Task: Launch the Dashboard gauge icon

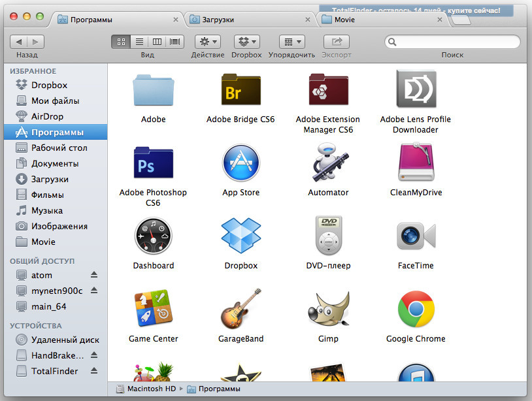Action: click(153, 236)
